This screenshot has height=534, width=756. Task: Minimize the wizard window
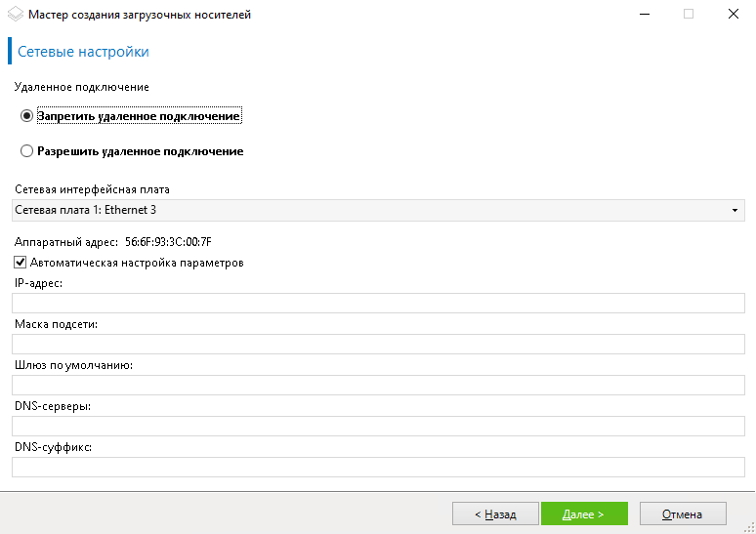point(645,14)
